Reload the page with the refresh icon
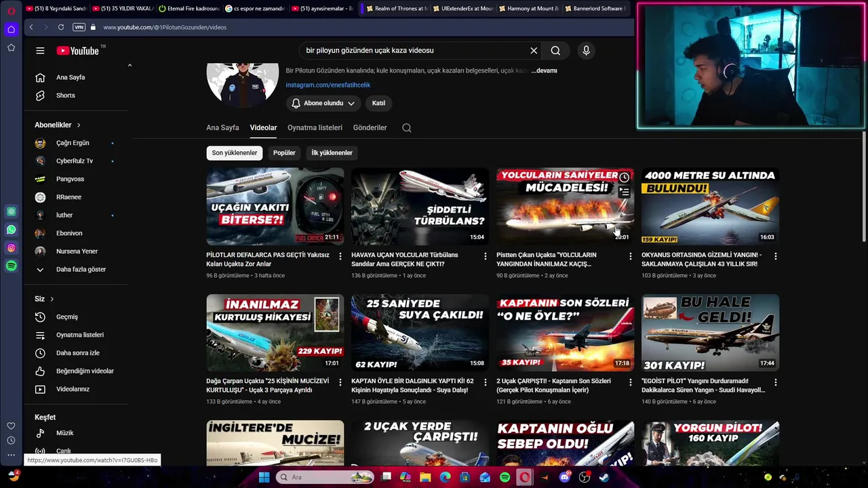Screen dimensions: 868x488 pyautogui.click(x=61, y=27)
